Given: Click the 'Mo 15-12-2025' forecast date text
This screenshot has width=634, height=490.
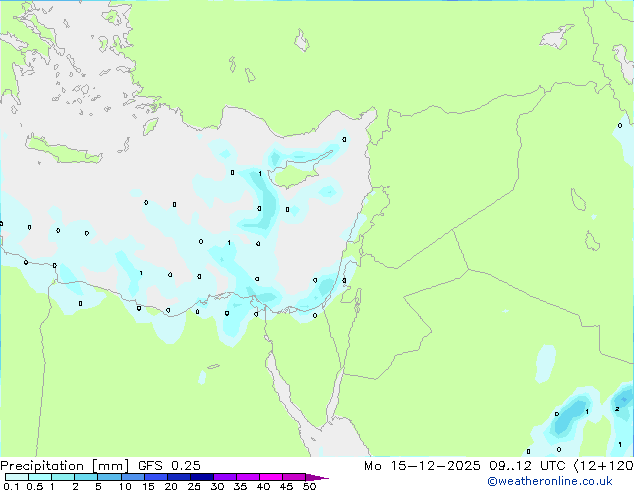Looking at the screenshot, I should click(x=422, y=466).
